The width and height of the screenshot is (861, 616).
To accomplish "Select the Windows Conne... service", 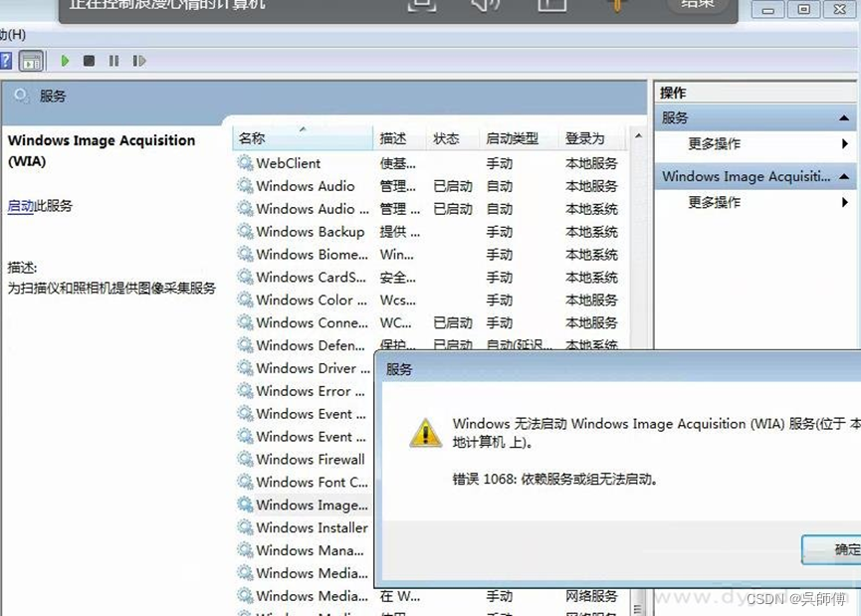I will [x=427, y=322].
